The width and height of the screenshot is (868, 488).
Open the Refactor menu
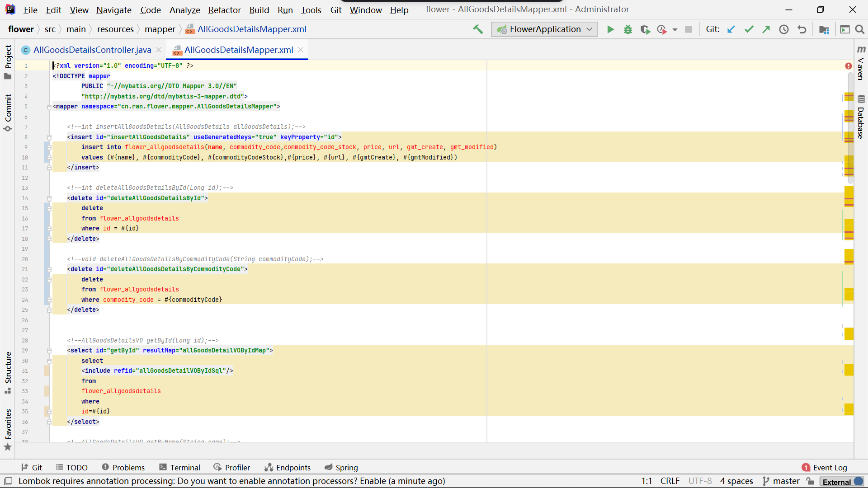pos(224,10)
